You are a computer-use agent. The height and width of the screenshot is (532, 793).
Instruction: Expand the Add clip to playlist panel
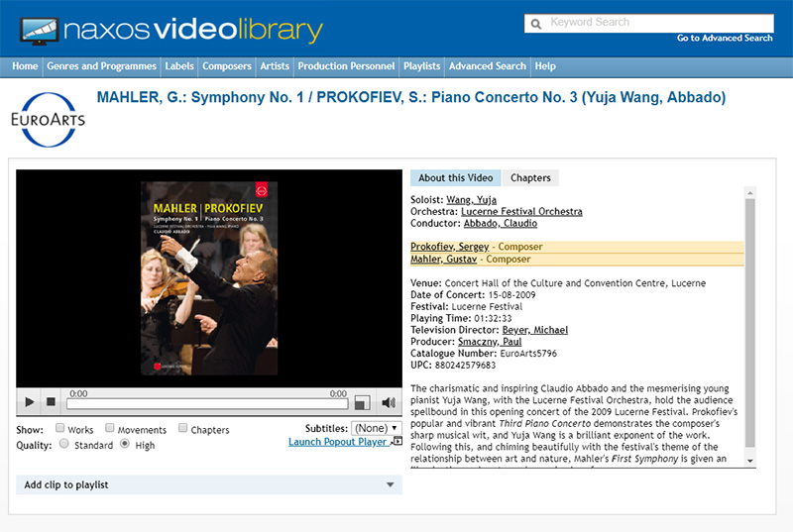point(209,485)
